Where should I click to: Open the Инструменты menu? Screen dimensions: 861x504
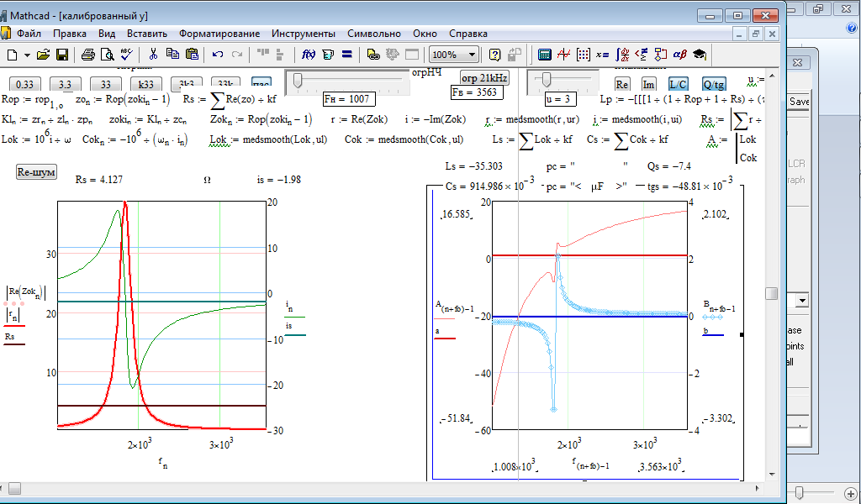point(303,34)
